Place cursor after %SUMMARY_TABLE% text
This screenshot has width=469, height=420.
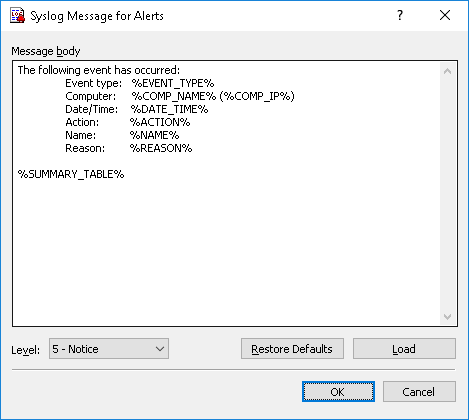pyautogui.click(x=125, y=174)
